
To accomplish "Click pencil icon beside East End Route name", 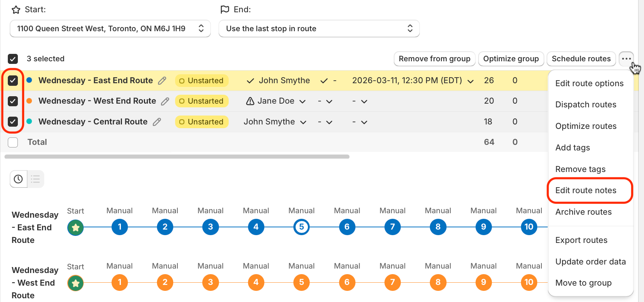I will click(162, 81).
